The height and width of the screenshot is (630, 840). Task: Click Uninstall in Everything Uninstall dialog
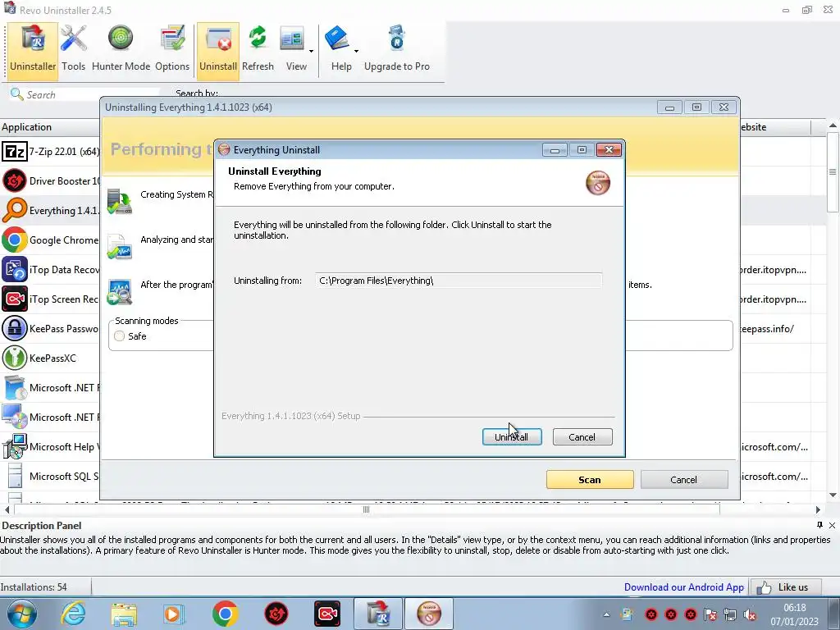click(x=512, y=437)
